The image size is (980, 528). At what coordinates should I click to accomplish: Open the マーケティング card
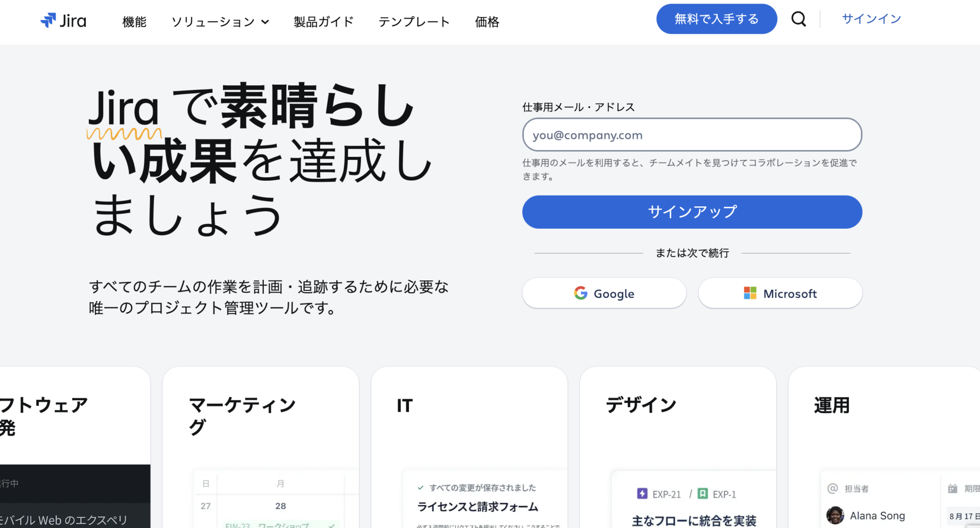coord(260,447)
